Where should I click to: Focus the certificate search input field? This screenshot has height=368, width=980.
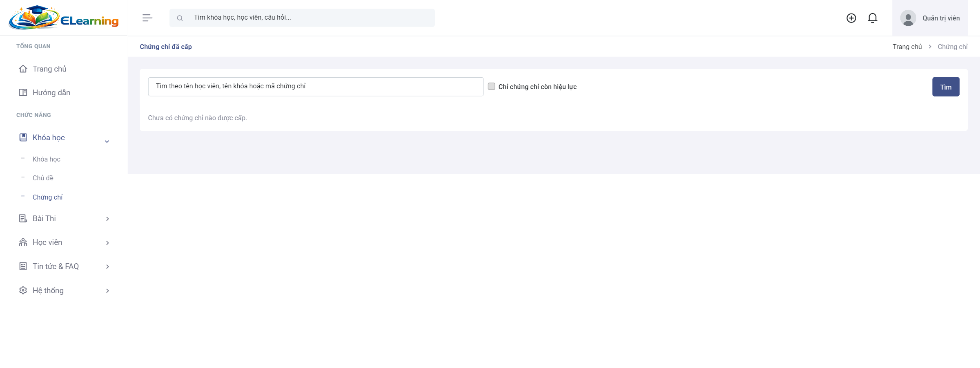tap(316, 87)
